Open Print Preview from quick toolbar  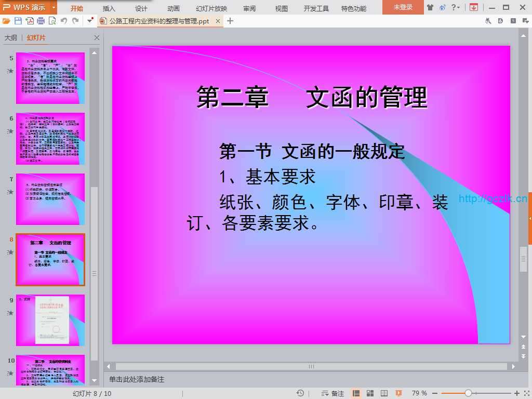pos(52,21)
